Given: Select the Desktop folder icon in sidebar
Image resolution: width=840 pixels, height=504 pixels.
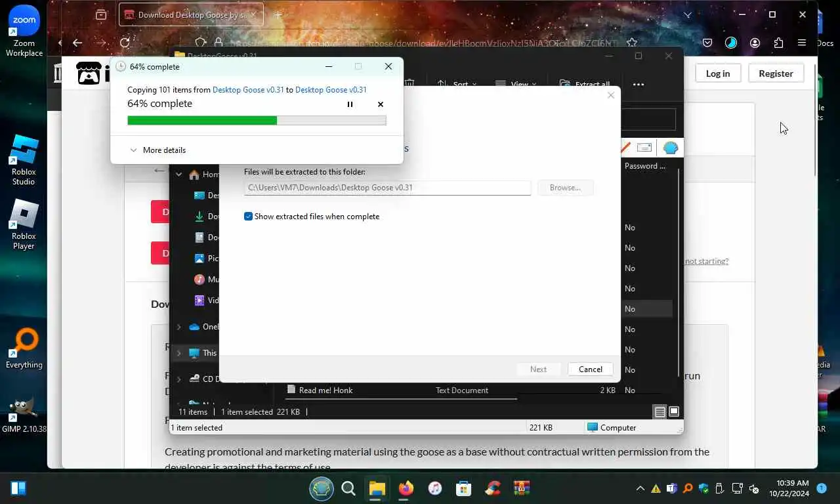Looking at the screenshot, I should tap(199, 195).
